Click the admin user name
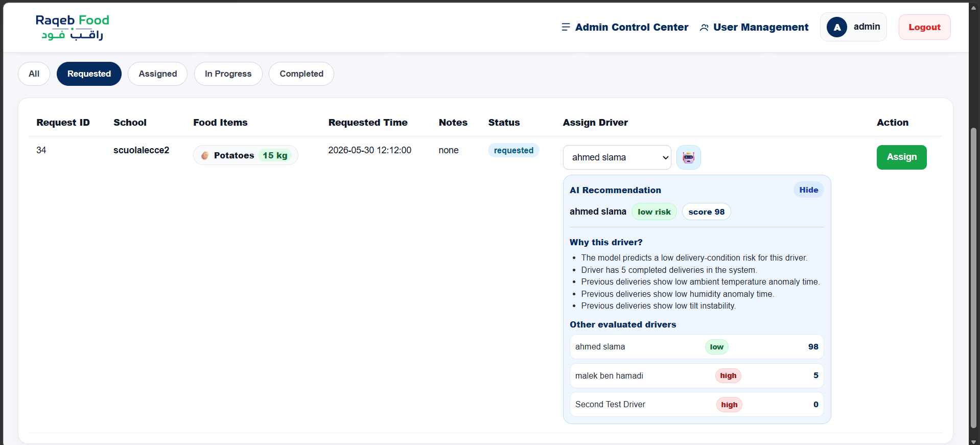Screen dimensions: 980x445 click(x=867, y=27)
